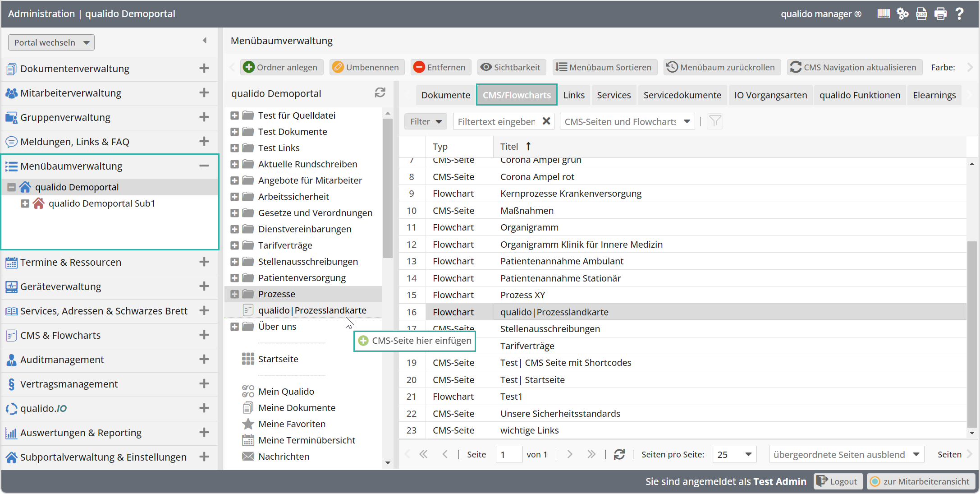Click CMS-Seite hier einfügen
Viewport: 980px width, 494px height.
[x=415, y=341]
